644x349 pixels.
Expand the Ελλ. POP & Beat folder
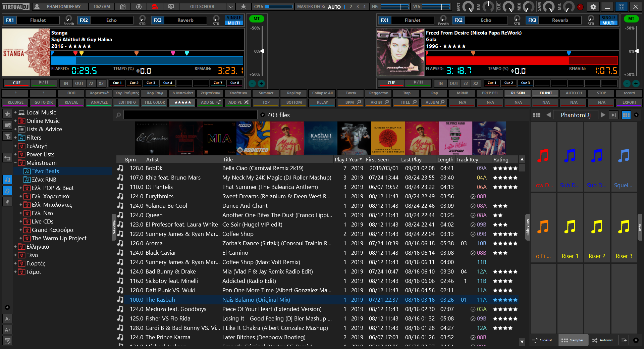click(21, 188)
